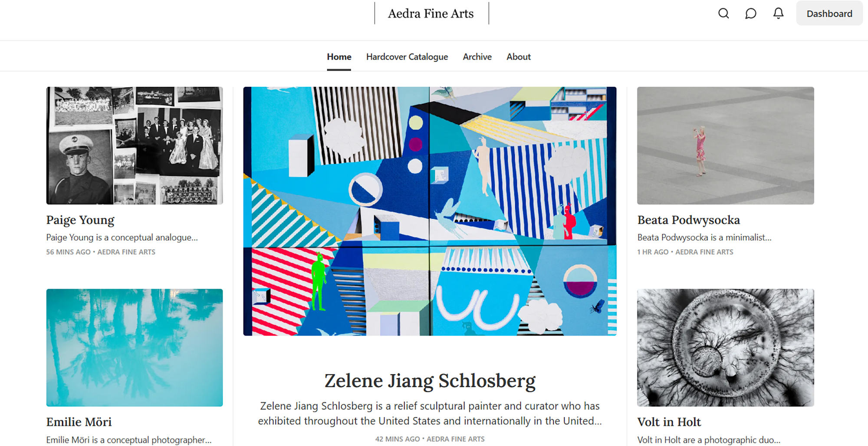Open the Emilie Möri turquoise palm photo
This screenshot has width=868, height=446.
pos(135,347)
